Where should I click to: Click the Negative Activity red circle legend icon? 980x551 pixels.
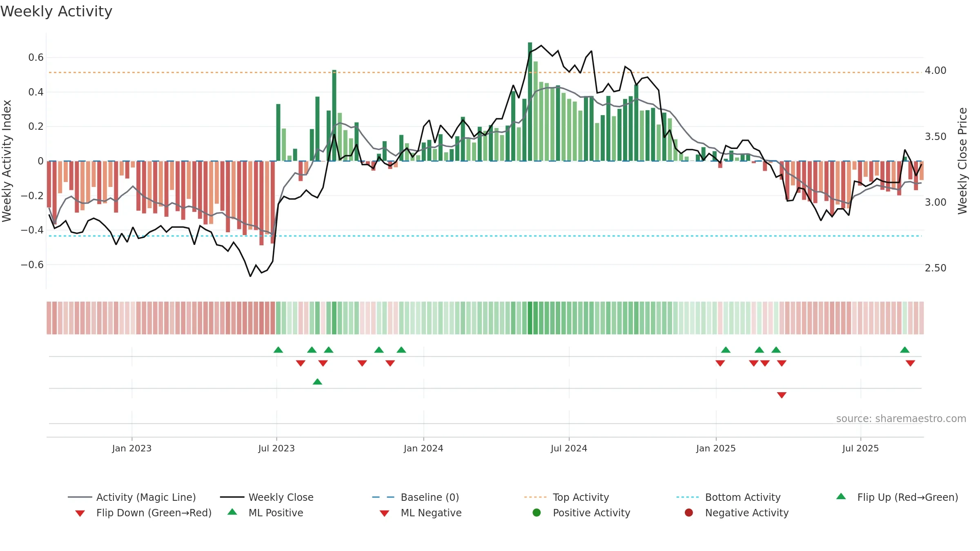click(x=689, y=512)
